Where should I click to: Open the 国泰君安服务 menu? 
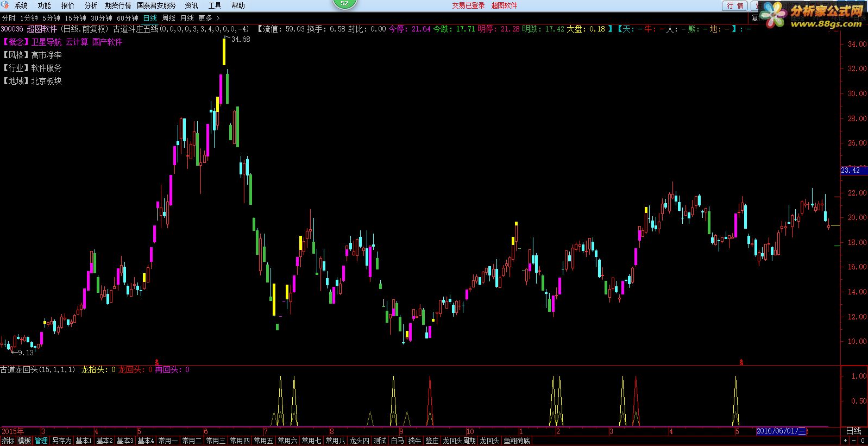(x=156, y=5)
